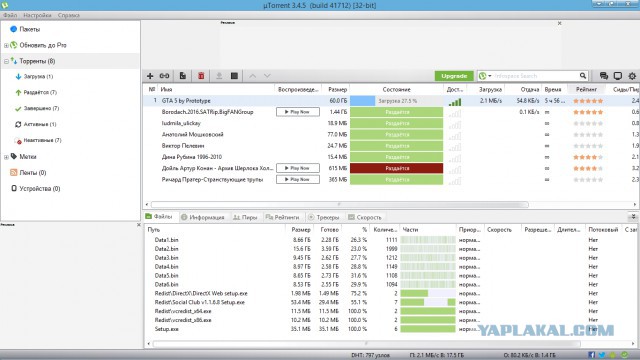Create new torrent file icon
The height and width of the screenshot is (360, 640).
click(182, 76)
